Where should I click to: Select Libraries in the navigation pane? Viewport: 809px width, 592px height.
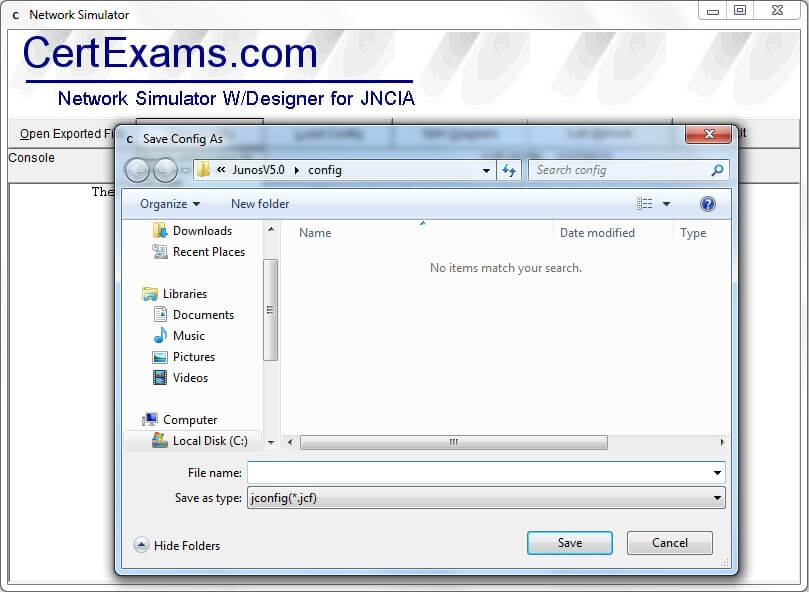[x=185, y=294]
